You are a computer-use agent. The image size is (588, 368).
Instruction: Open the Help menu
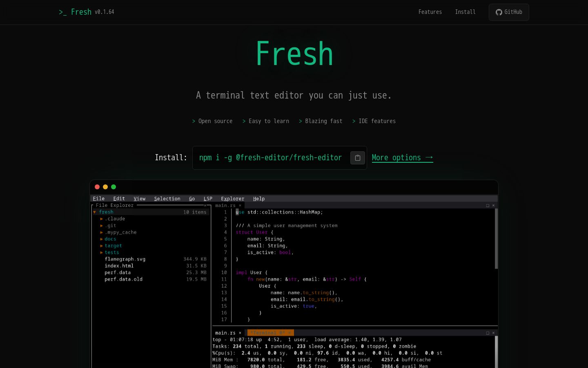[258, 199]
